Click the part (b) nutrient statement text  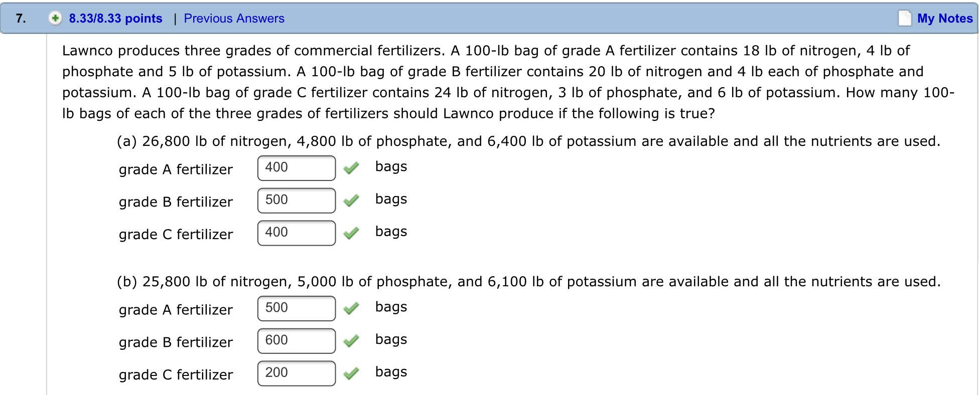pyautogui.click(x=528, y=282)
